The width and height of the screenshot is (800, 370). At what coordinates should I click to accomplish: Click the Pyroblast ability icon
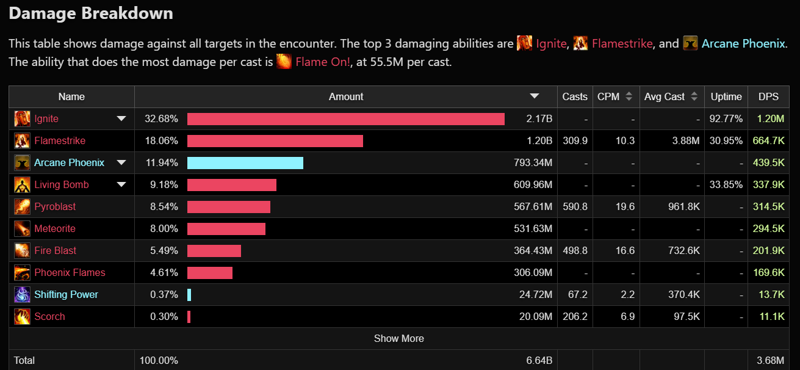pyautogui.click(x=22, y=207)
